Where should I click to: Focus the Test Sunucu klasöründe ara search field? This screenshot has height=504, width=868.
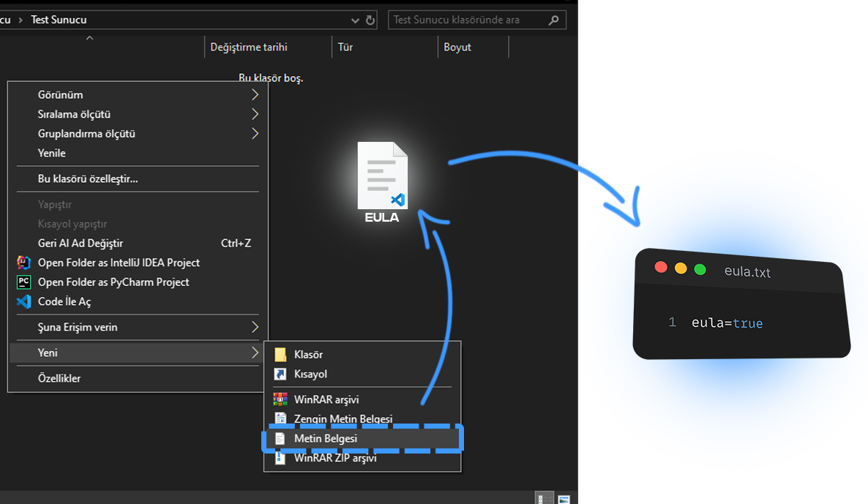(x=476, y=20)
